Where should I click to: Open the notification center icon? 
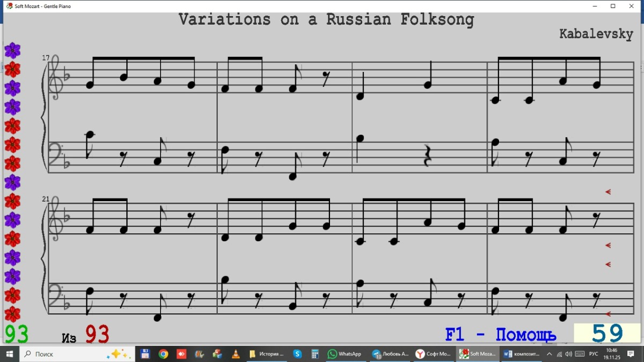[631, 354]
